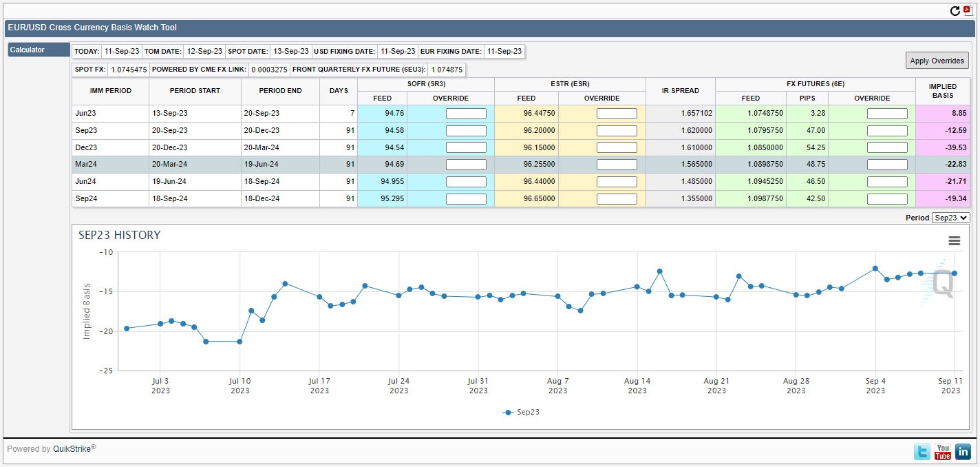Click SOFR override field for Sep24

pos(466,198)
